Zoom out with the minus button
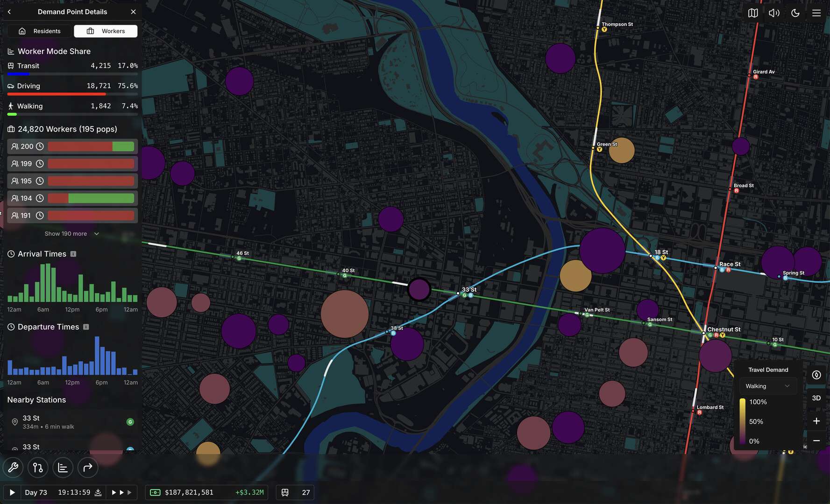This screenshot has height=504, width=830. [x=816, y=441]
